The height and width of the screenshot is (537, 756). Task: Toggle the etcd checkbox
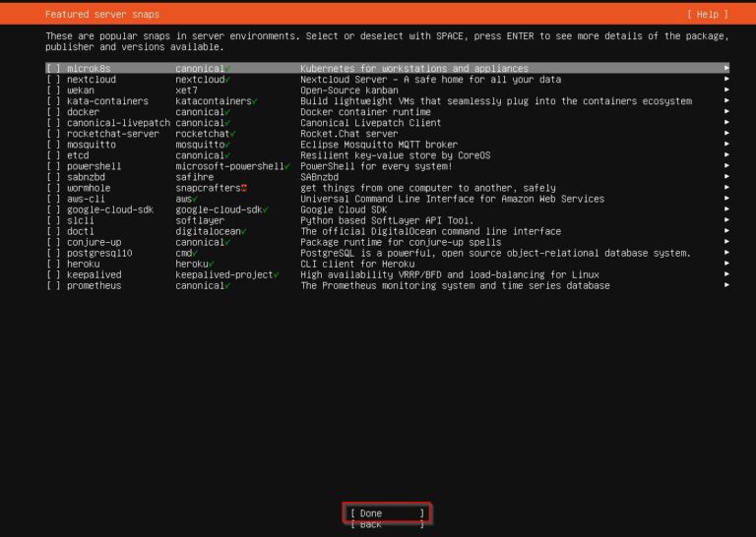click(53, 155)
